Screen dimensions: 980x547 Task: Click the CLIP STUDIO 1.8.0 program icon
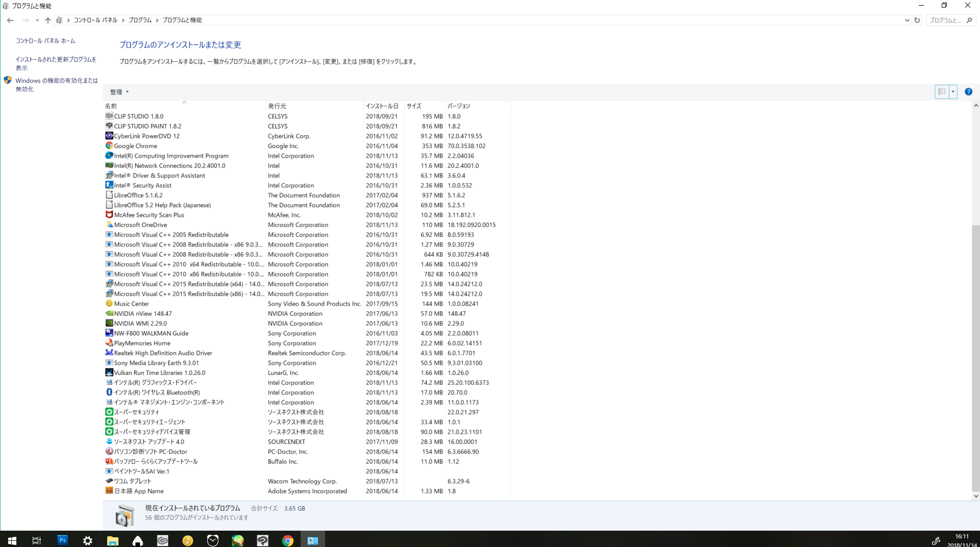(109, 116)
